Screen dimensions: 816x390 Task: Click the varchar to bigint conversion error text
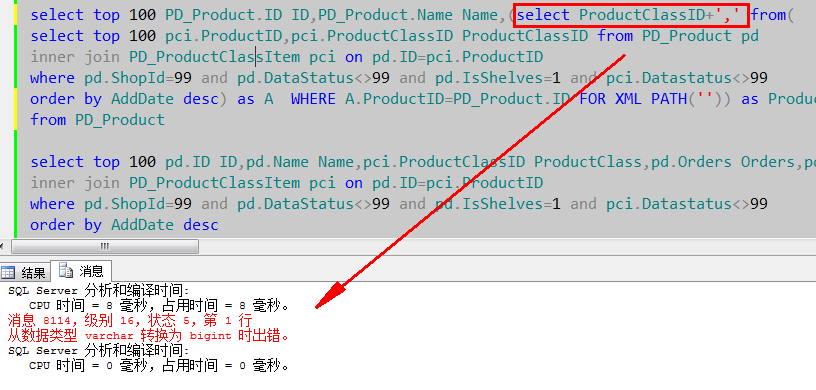click(149, 335)
